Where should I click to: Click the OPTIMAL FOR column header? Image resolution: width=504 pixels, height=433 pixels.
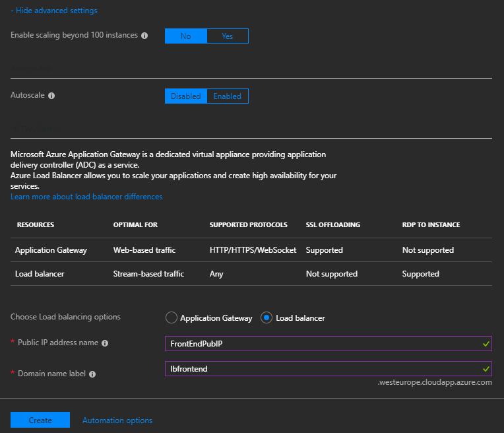(135, 225)
